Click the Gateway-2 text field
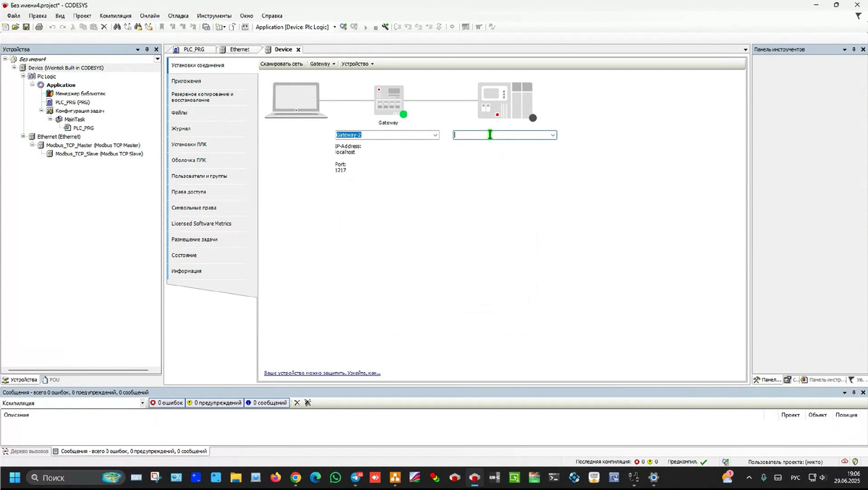868x490 pixels. (383, 135)
